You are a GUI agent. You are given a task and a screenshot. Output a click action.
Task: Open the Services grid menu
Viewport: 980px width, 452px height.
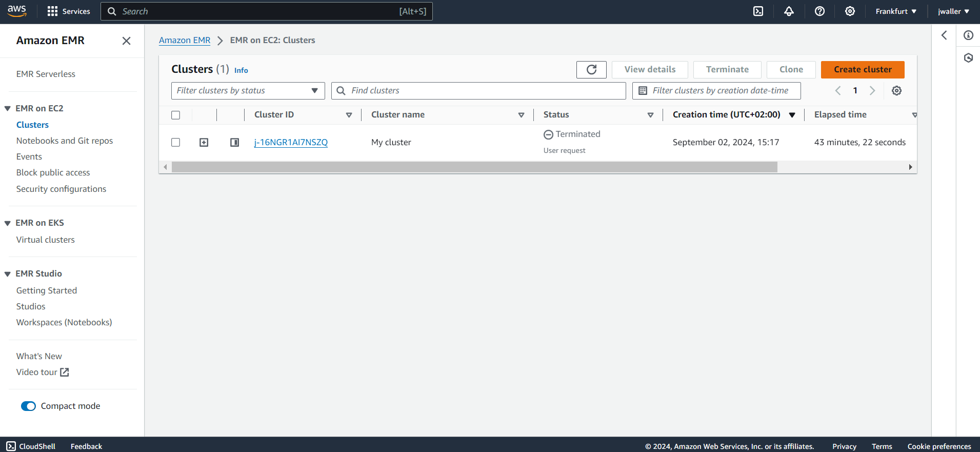pyautogui.click(x=68, y=11)
